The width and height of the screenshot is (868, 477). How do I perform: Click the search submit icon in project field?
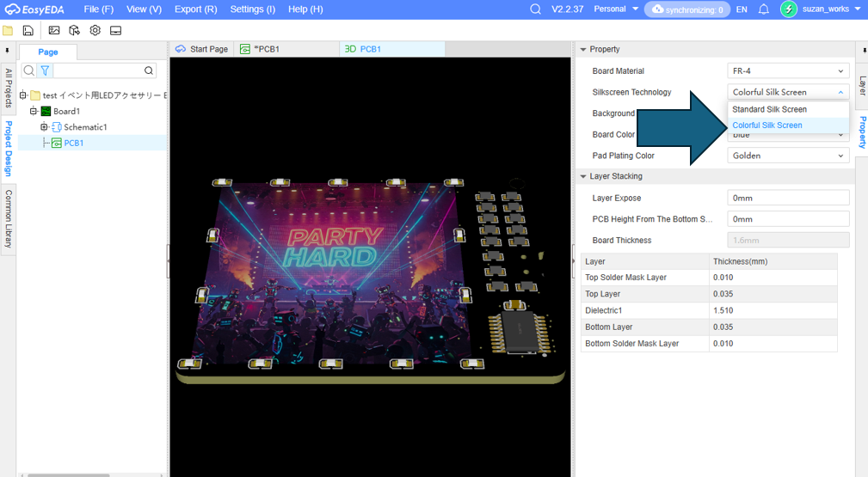coord(148,70)
